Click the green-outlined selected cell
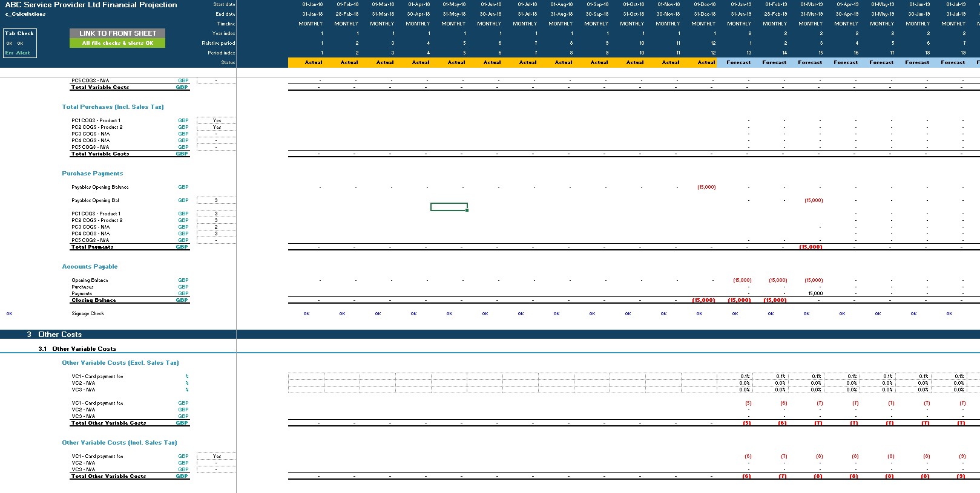 (x=449, y=207)
